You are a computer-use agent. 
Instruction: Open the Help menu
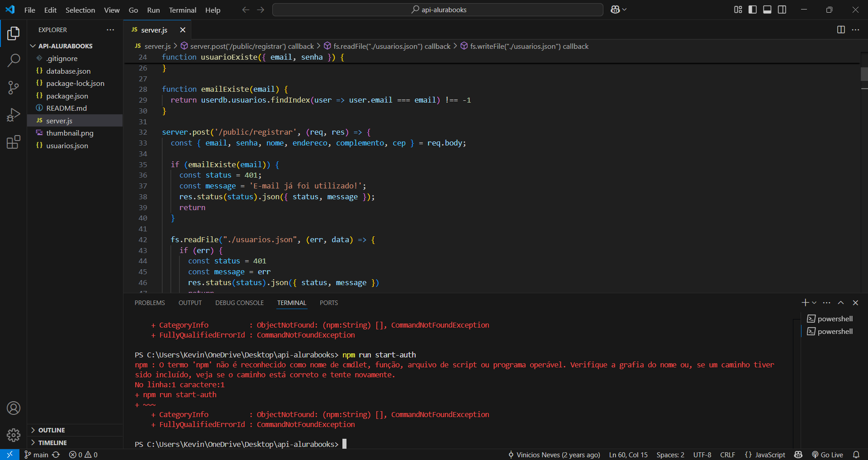click(x=213, y=10)
